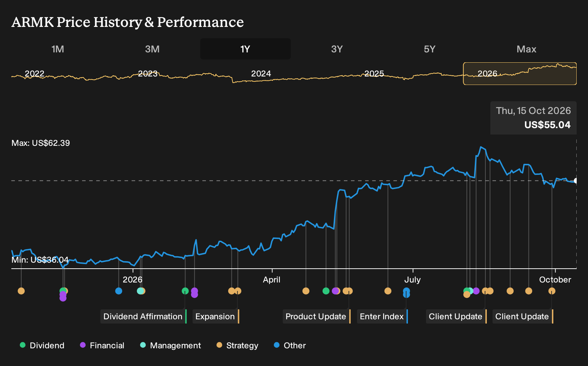The height and width of the screenshot is (366, 588).
Task: Click the October axis label
Action: coord(555,280)
